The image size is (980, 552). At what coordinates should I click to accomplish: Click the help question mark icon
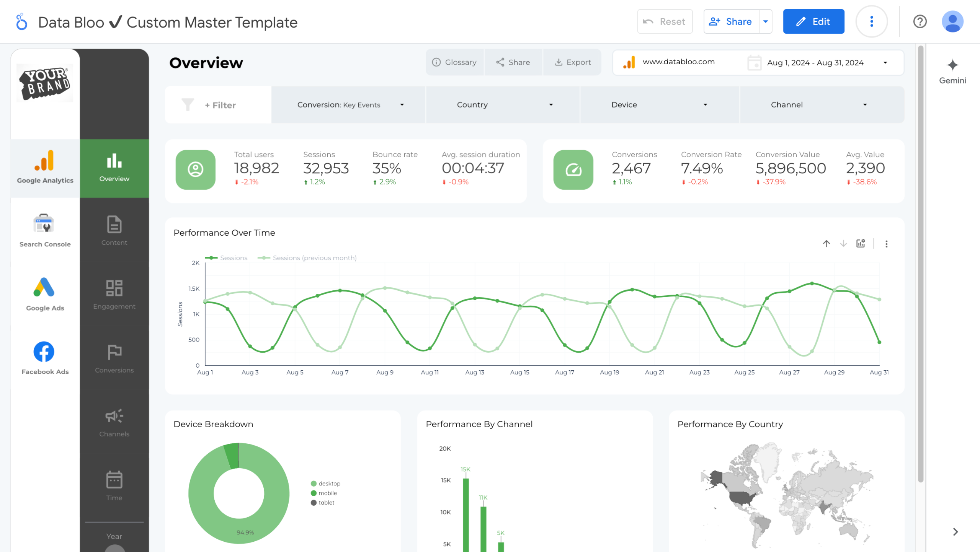pyautogui.click(x=920, y=21)
